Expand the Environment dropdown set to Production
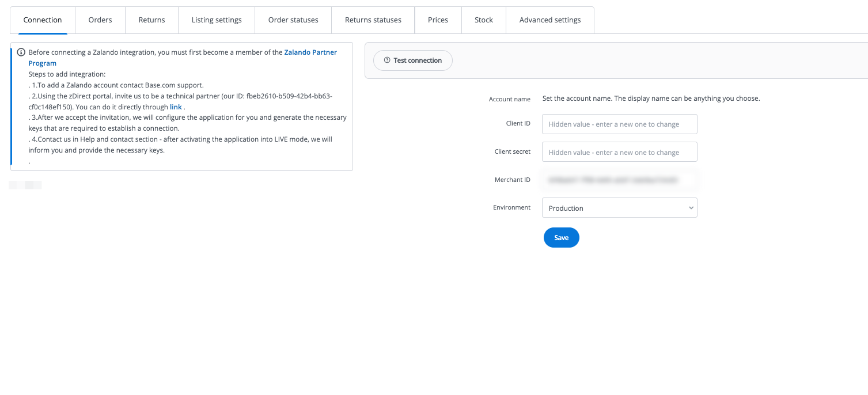 point(619,208)
